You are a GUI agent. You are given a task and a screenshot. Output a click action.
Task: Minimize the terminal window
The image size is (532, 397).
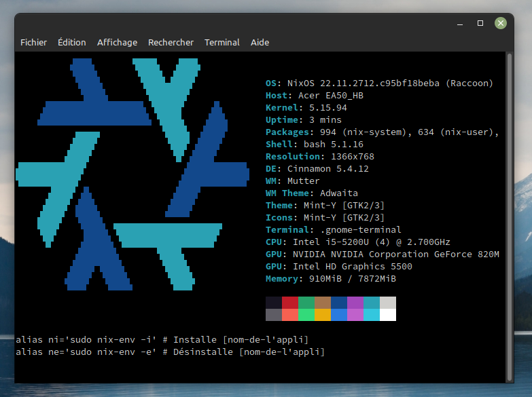coord(460,23)
